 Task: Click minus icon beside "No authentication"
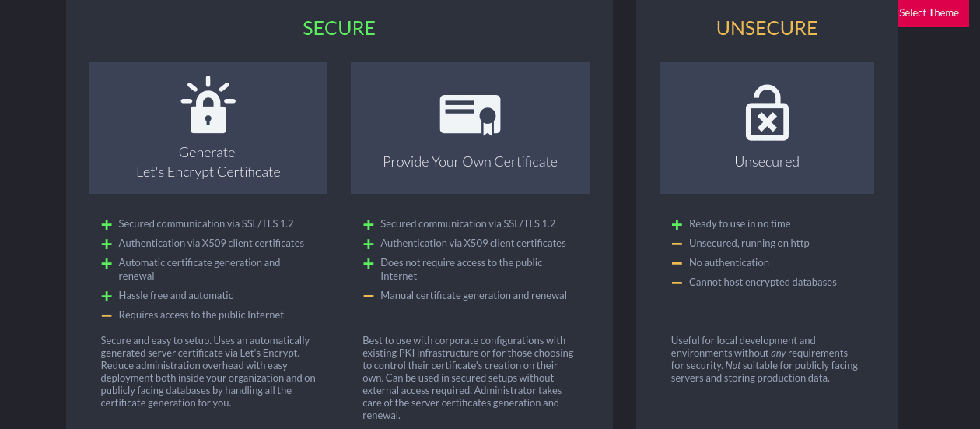[677, 263]
